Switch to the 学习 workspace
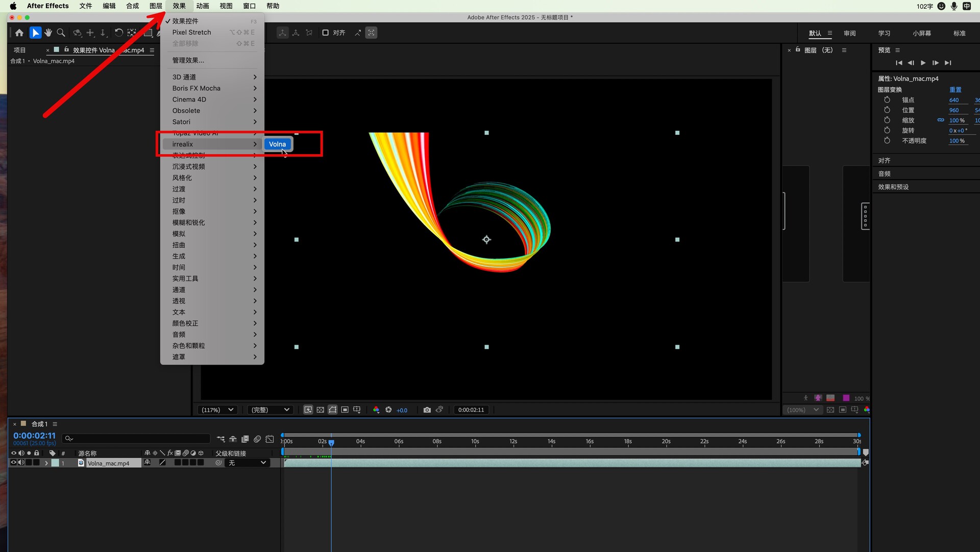The height and width of the screenshot is (552, 980). tap(884, 33)
